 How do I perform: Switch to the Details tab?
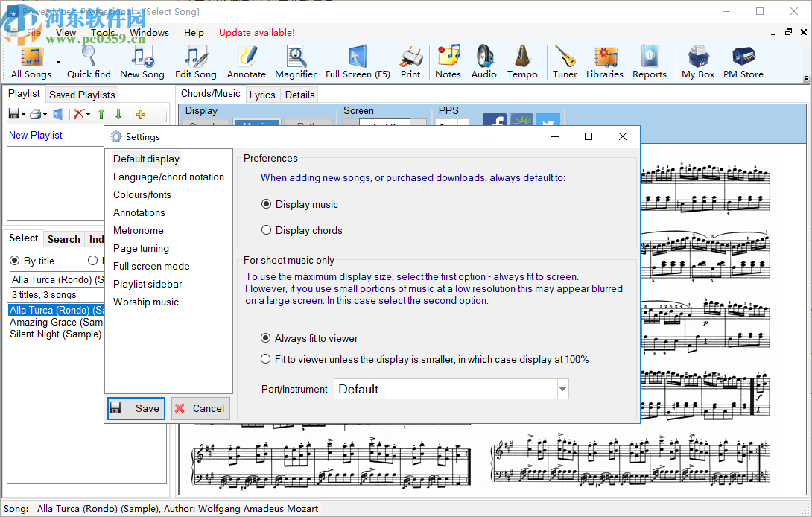299,95
